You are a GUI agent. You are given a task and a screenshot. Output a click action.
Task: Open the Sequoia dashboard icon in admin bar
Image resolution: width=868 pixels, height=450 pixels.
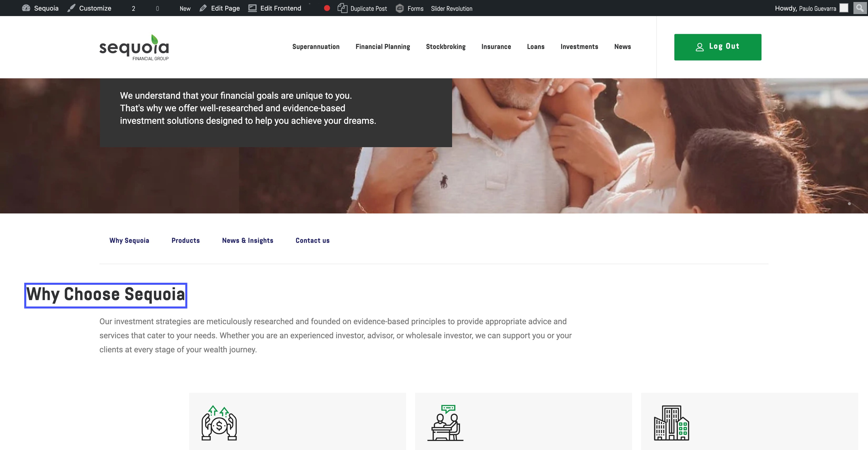click(26, 8)
